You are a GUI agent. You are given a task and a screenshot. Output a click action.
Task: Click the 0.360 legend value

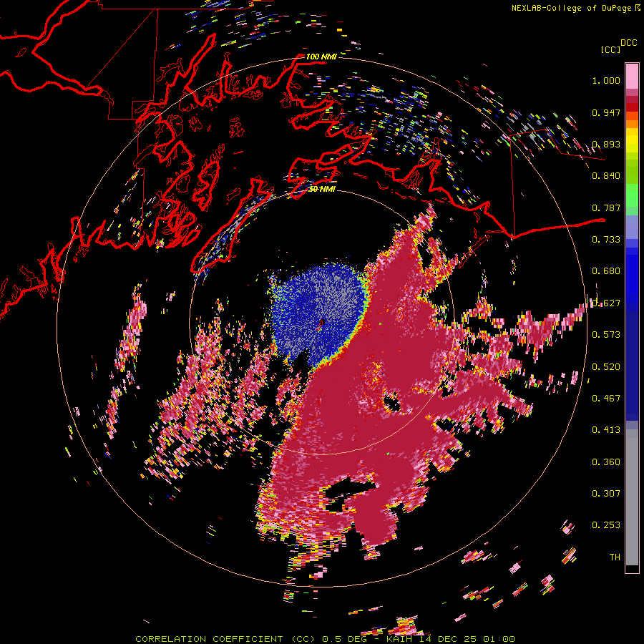tap(606, 462)
